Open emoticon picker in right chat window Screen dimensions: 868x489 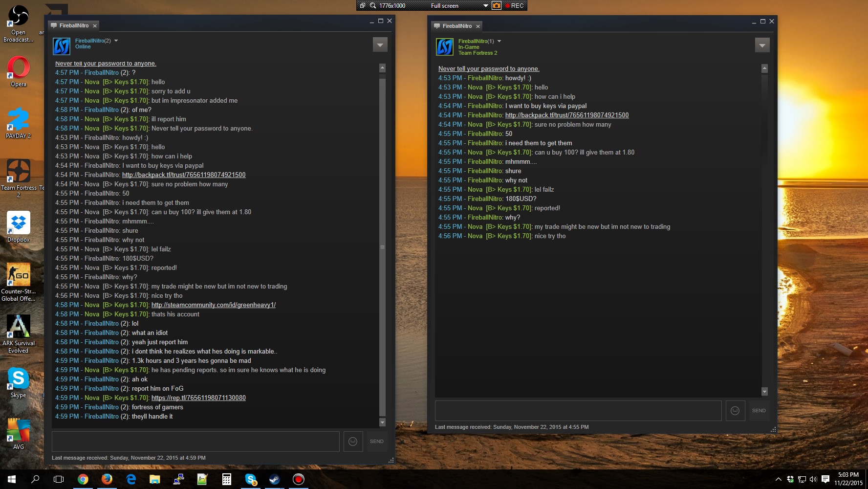tap(735, 411)
